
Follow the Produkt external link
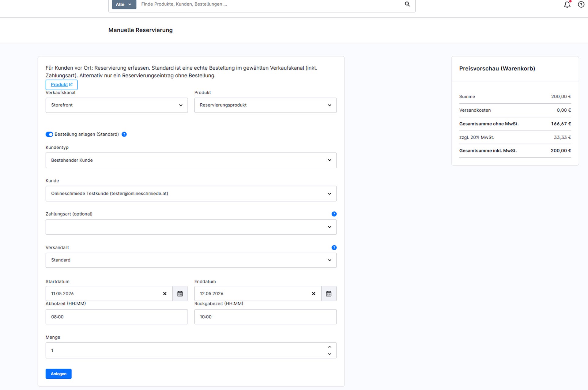(x=62, y=85)
